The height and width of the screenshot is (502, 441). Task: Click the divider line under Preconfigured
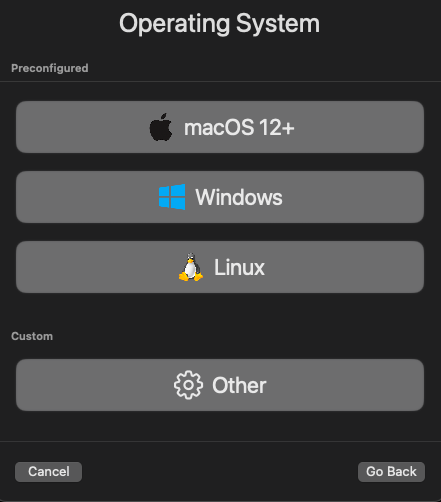(x=220, y=81)
